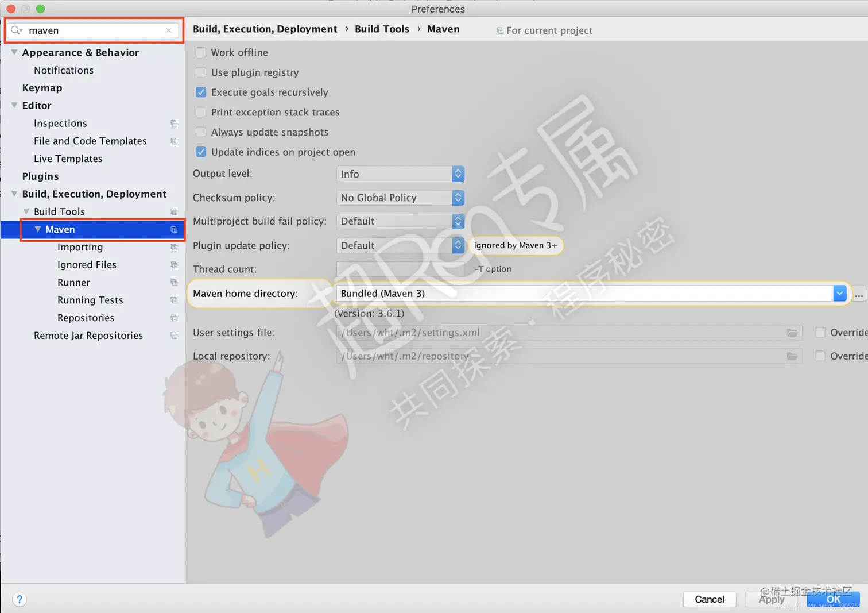Screen dimensions: 868x613
Task: Click project-level icon next to Inspections
Action: pos(174,124)
